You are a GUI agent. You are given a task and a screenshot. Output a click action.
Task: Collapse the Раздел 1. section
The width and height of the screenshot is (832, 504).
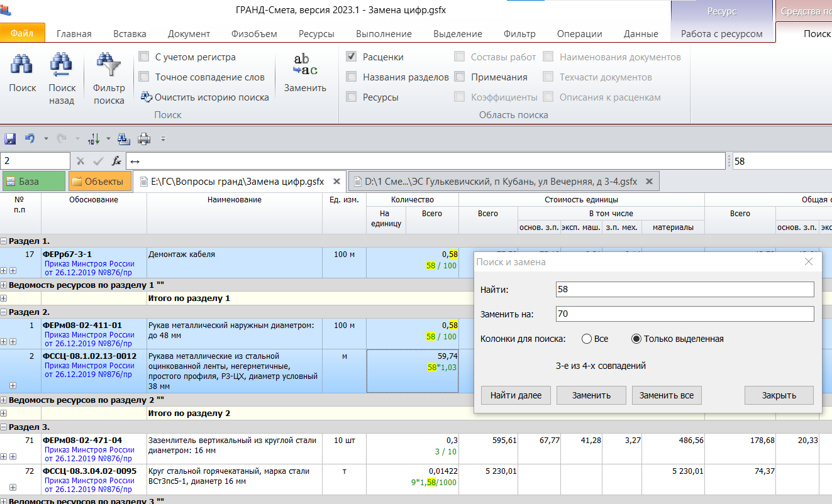point(4,241)
